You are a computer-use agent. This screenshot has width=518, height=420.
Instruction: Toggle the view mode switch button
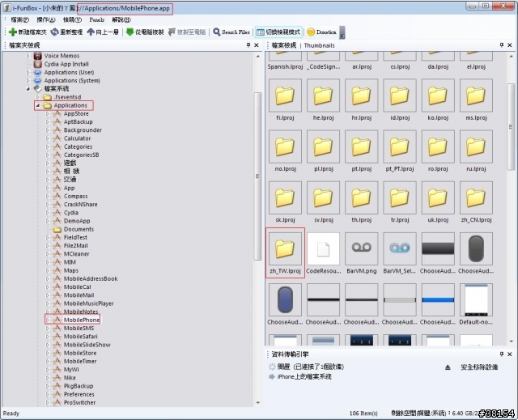click(x=278, y=32)
